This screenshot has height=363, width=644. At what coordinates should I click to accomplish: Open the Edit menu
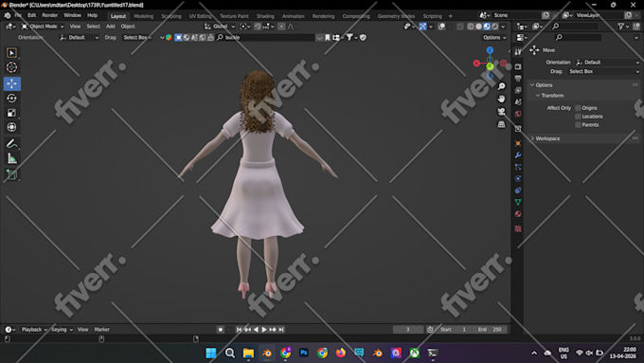click(31, 15)
